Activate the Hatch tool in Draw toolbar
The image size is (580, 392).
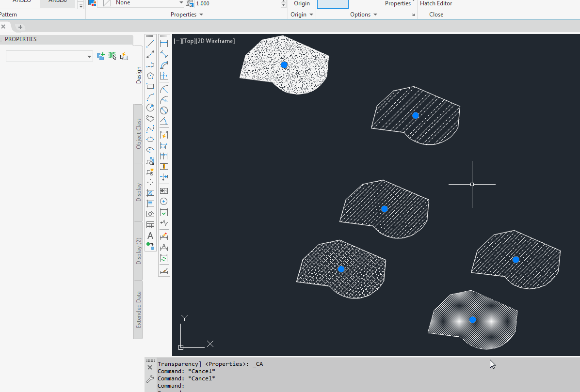(x=150, y=193)
